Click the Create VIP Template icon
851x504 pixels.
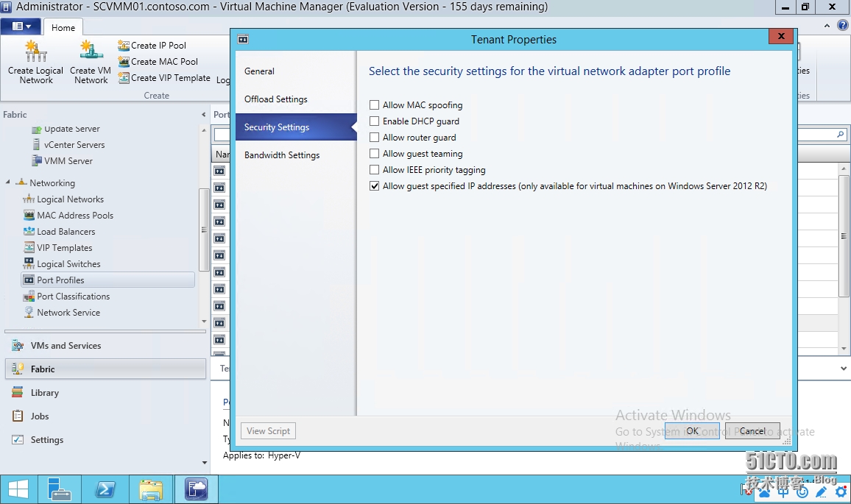tap(124, 77)
